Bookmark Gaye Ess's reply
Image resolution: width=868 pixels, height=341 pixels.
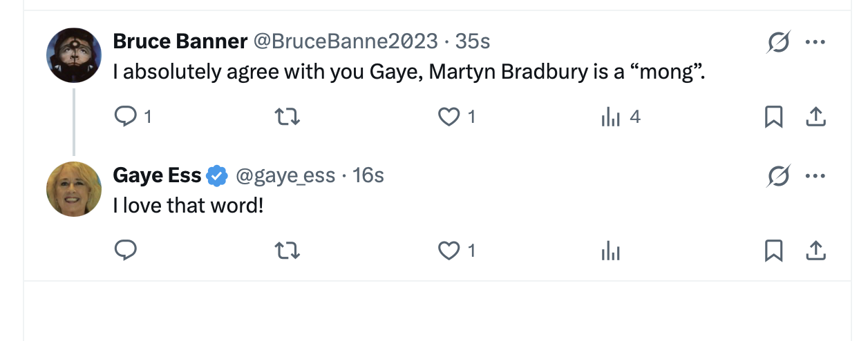773,252
